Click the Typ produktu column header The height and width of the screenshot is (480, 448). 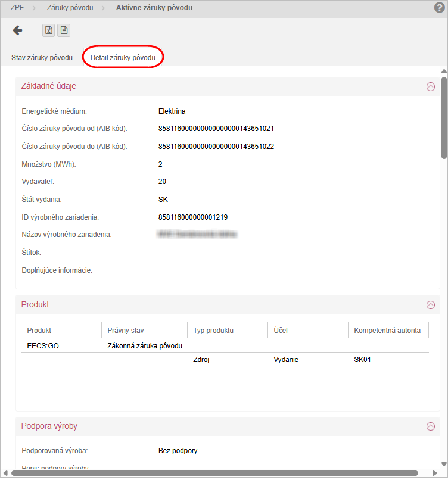point(213,330)
